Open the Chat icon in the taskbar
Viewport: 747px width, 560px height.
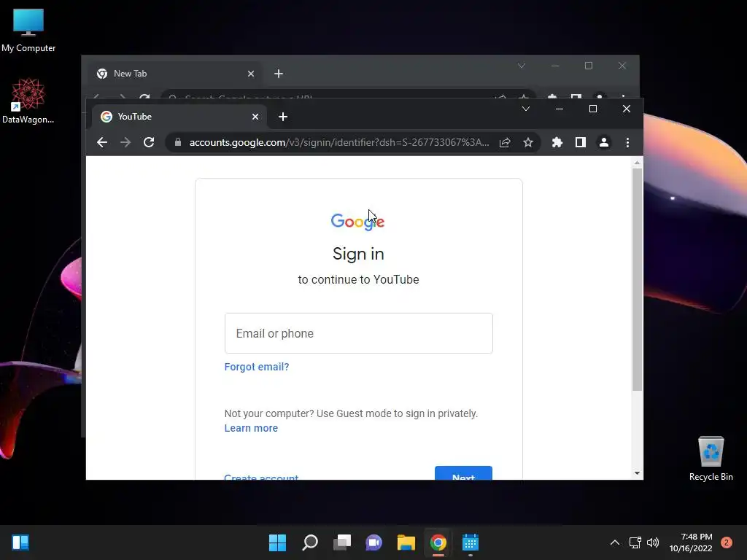[x=374, y=542]
